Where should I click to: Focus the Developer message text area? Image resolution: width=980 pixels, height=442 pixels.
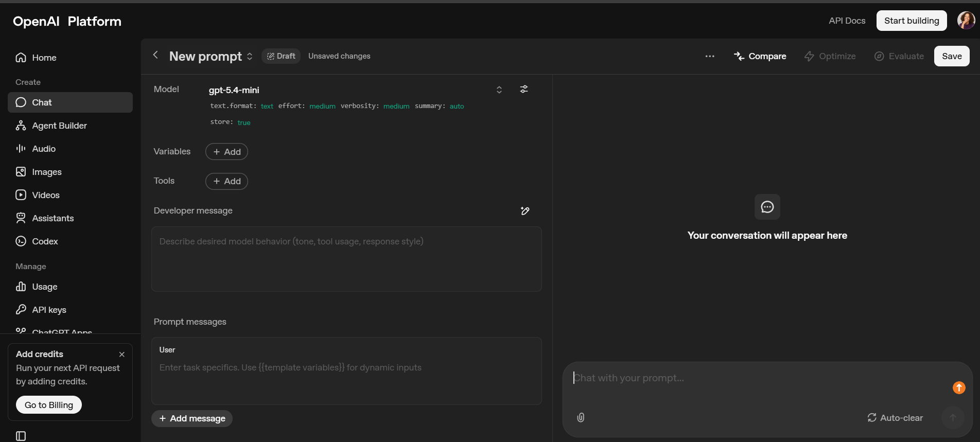[346, 259]
